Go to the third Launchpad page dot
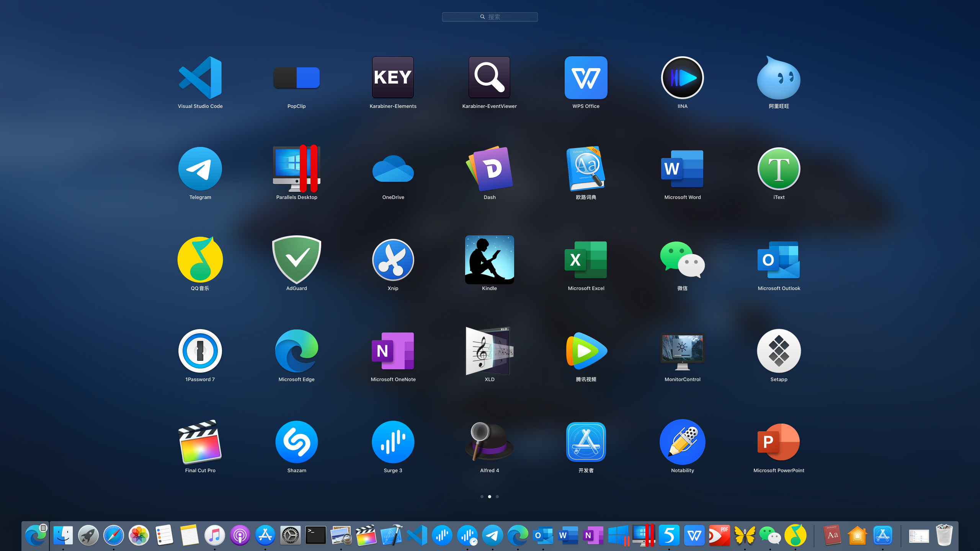980x551 pixels. [497, 497]
